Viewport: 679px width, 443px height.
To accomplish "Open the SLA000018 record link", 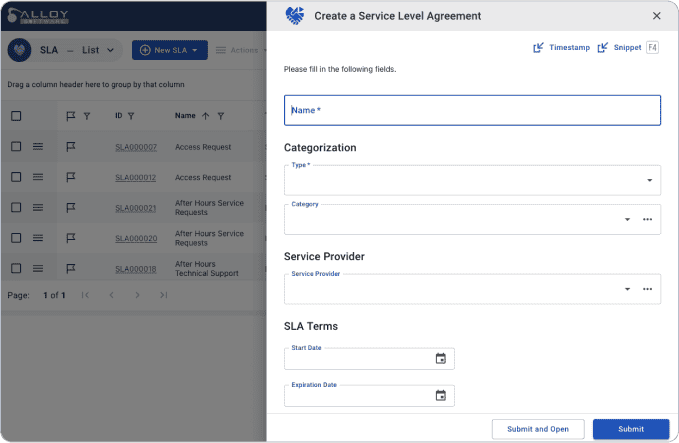I will [x=136, y=269].
